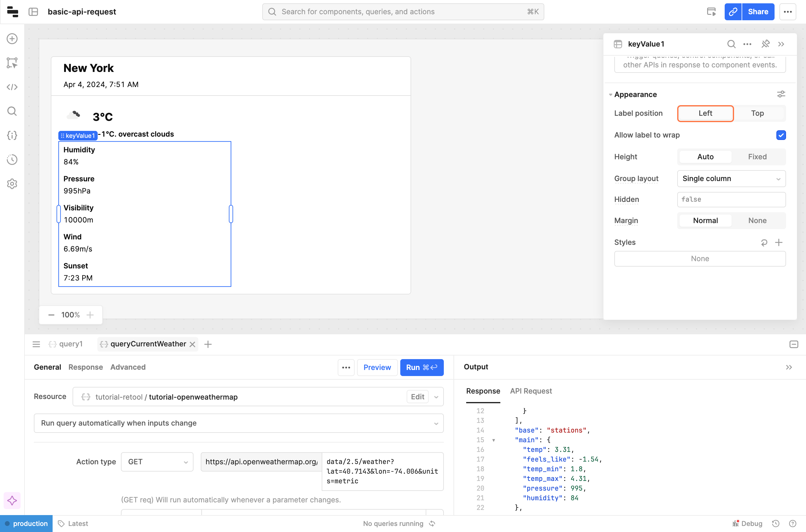The height and width of the screenshot is (532, 806).
Task: Click the Ask AI sparkle icon
Action: coord(12,501)
